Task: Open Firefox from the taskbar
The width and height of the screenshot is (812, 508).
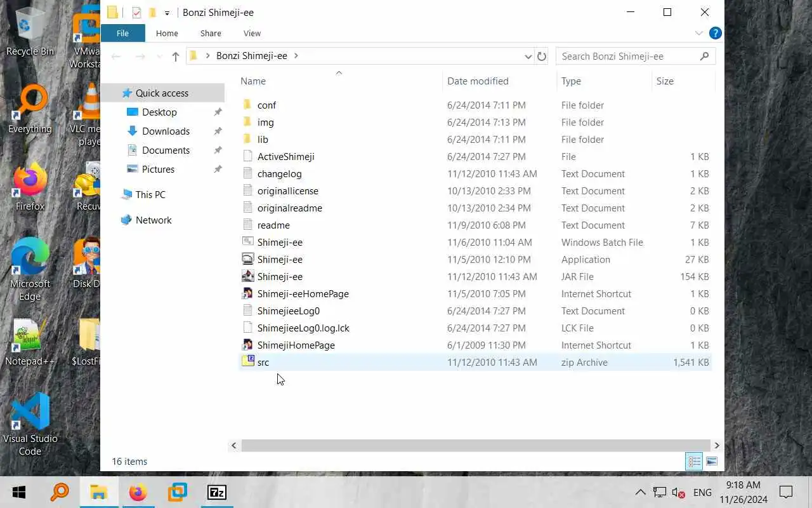Action: tap(138, 492)
